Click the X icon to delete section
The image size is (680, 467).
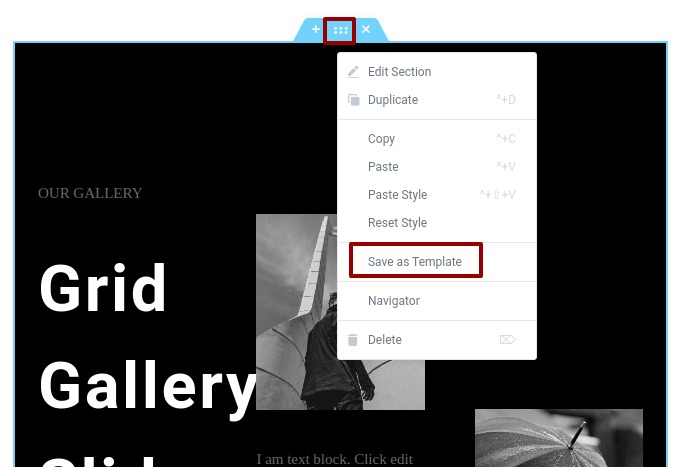coord(366,29)
